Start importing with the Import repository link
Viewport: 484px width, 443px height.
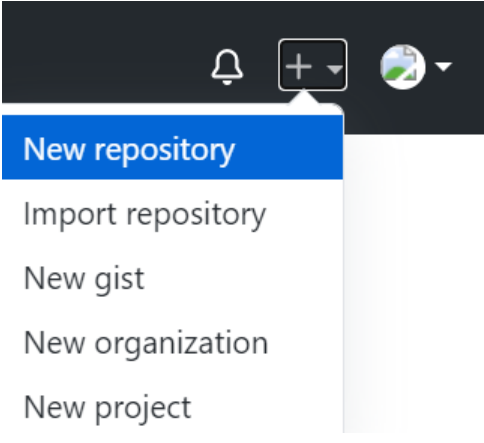pyautogui.click(x=145, y=215)
